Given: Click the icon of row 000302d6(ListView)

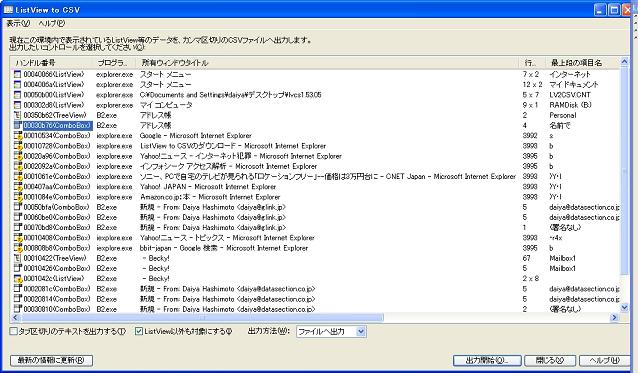Looking at the screenshot, I should [x=17, y=105].
